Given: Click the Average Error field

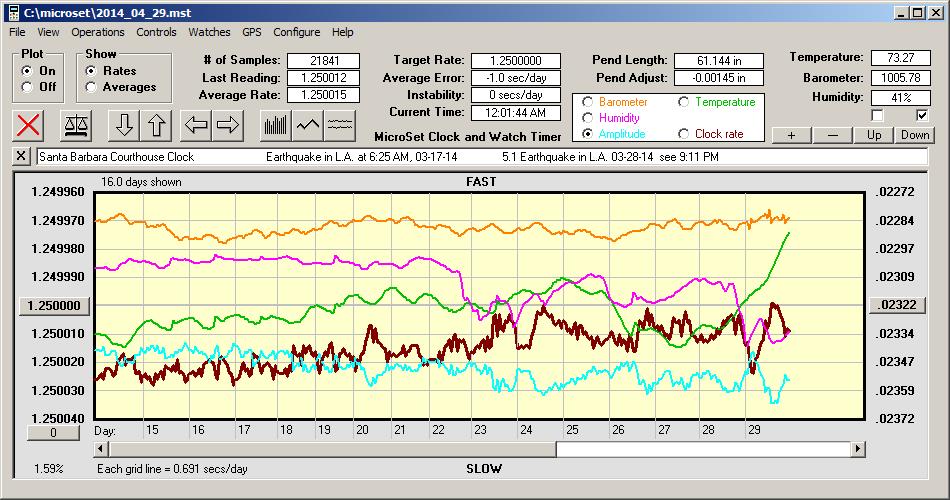Looking at the screenshot, I should click(516, 78).
